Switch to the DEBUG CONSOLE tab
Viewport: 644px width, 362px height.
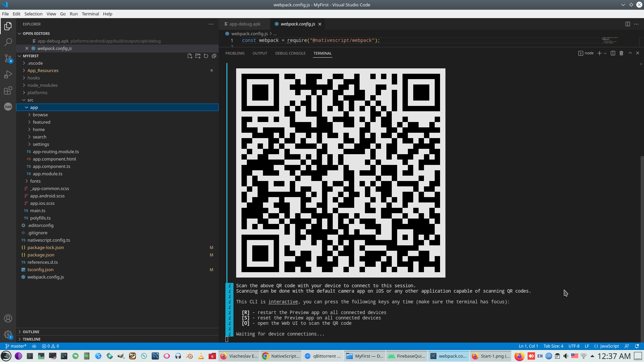(290, 53)
